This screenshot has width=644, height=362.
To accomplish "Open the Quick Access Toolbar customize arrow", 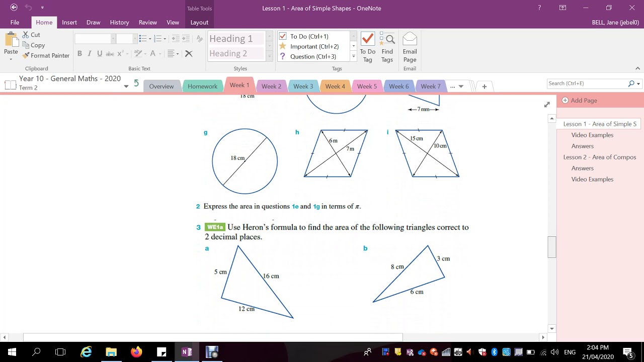I will 42,8.
